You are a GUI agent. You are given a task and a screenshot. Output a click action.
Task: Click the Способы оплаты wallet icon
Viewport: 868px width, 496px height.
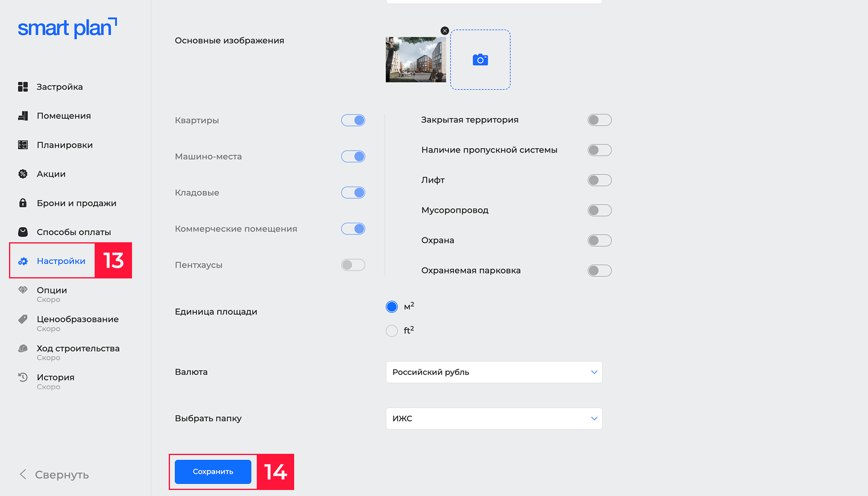(23, 232)
